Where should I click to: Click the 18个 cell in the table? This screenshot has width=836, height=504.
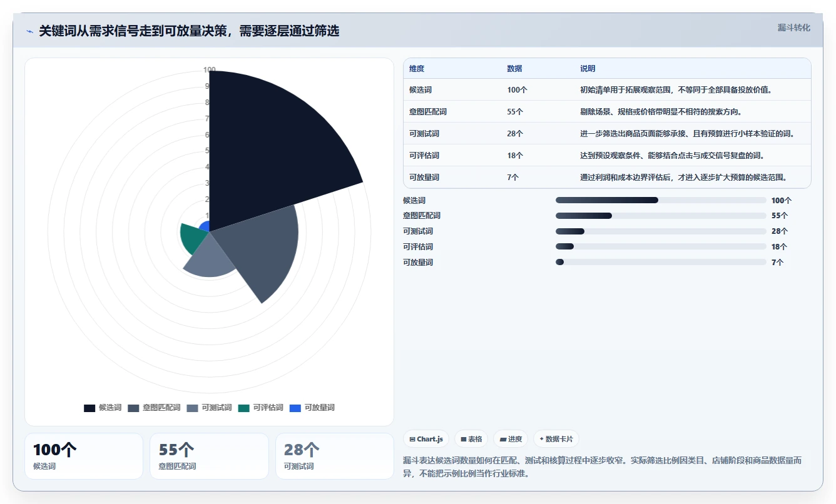[x=515, y=156]
